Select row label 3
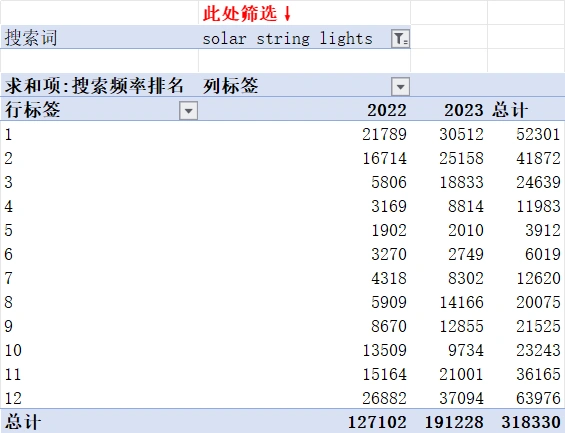The height and width of the screenshot is (433, 565). [x=8, y=182]
